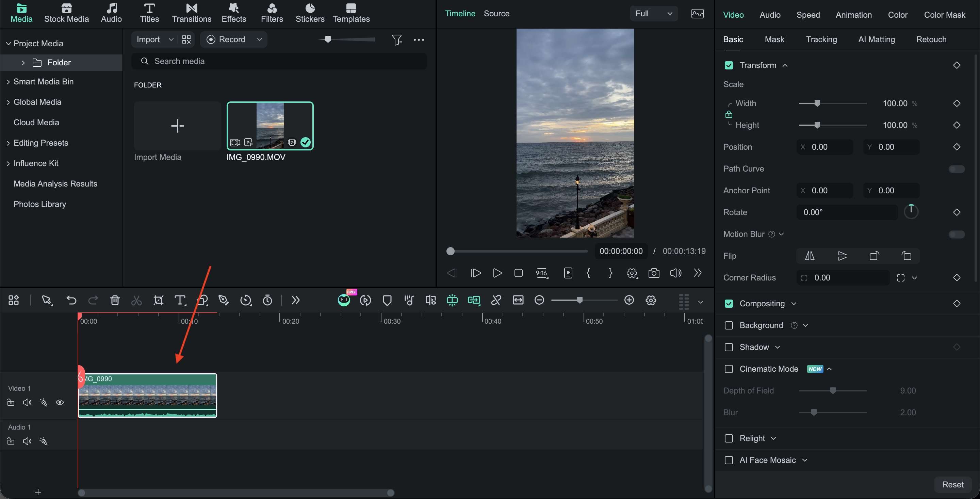Select the IMG_0990.MOV thumbnail

tap(270, 126)
